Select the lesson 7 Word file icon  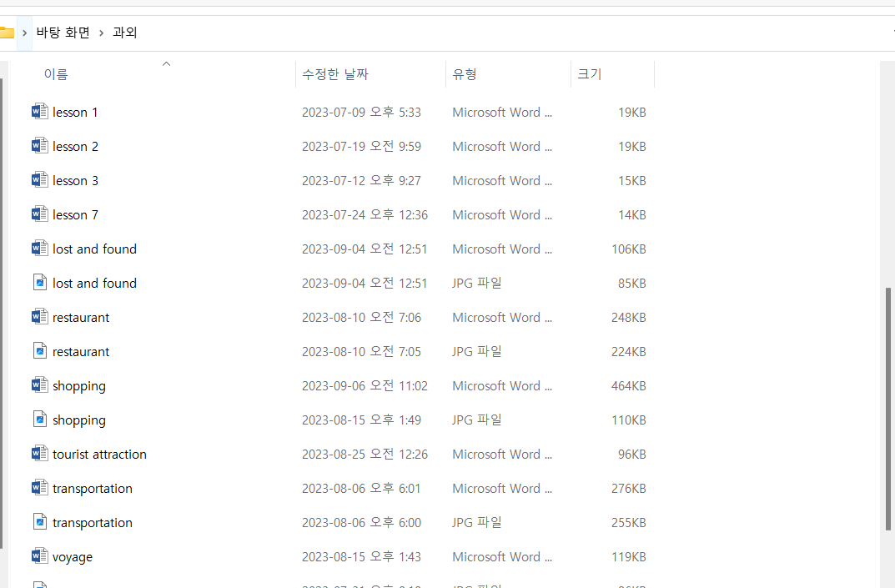(39, 214)
